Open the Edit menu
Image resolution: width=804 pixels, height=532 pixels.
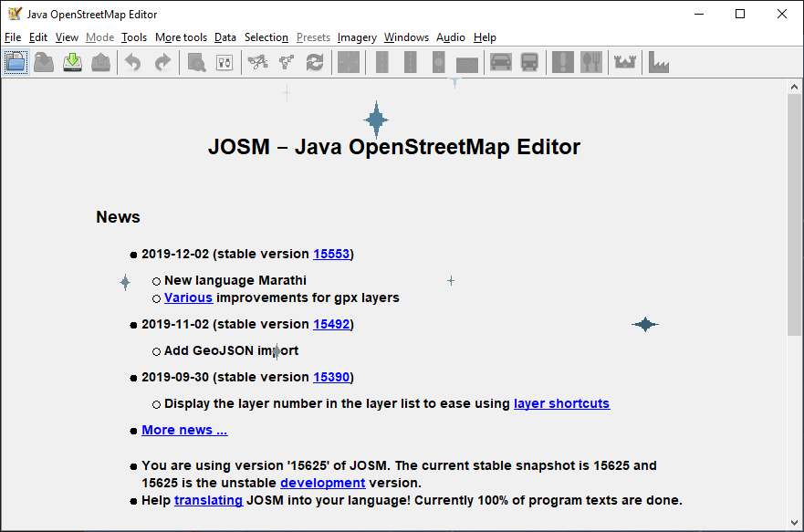coord(38,37)
